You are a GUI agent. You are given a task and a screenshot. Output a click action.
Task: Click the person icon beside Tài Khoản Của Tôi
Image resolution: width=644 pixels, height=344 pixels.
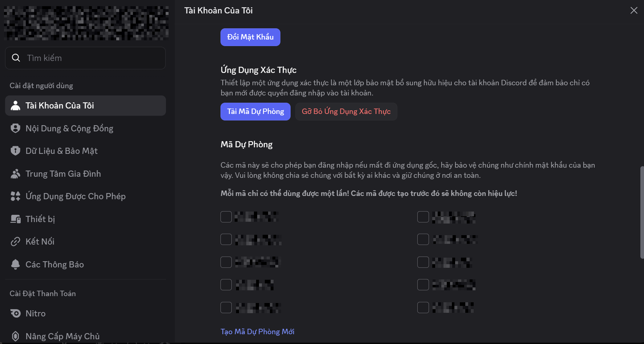15,106
